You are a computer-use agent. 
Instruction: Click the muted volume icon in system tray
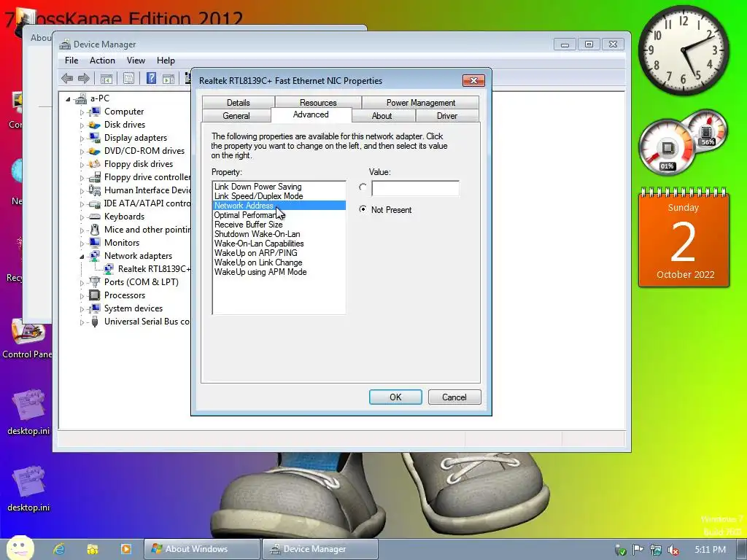click(x=673, y=550)
